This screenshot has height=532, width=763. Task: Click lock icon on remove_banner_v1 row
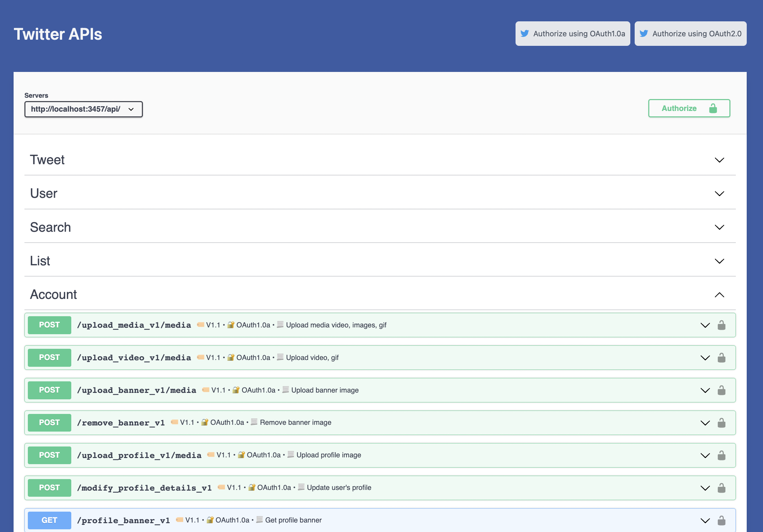coord(721,423)
